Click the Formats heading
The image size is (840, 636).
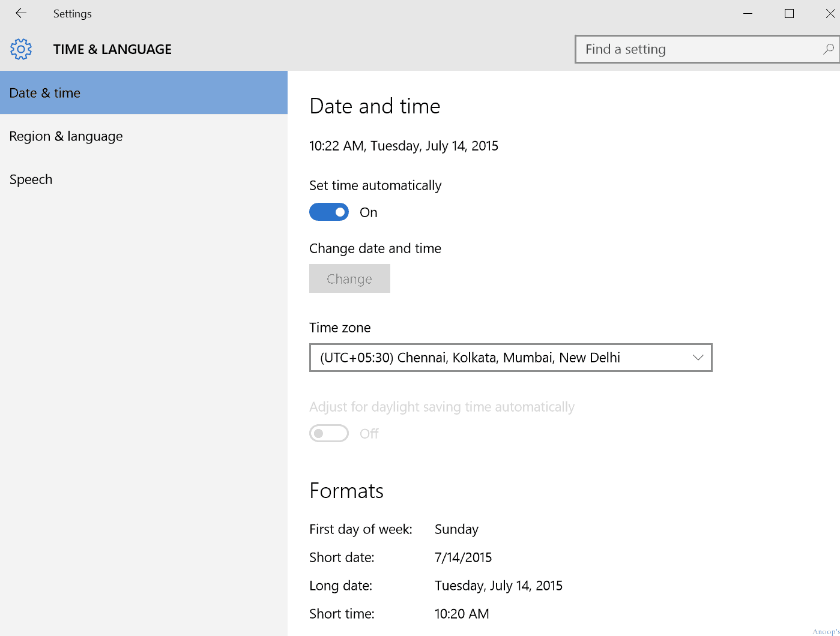point(346,491)
